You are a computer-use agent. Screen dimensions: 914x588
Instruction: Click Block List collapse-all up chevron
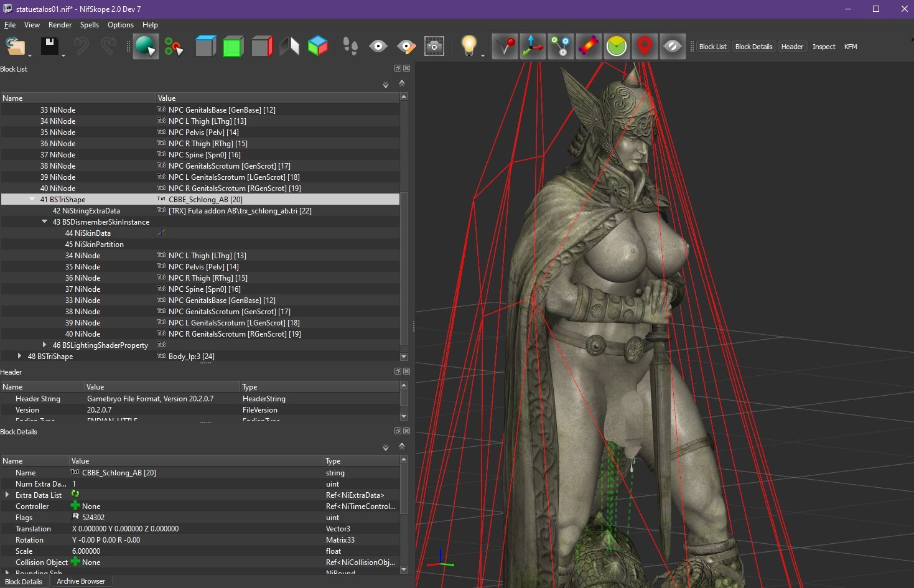(x=402, y=83)
